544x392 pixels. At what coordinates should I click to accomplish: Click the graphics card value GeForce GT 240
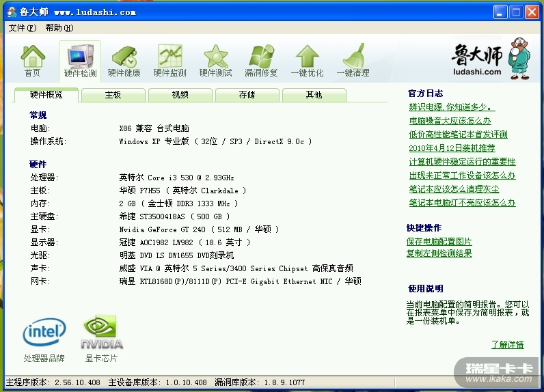199,229
